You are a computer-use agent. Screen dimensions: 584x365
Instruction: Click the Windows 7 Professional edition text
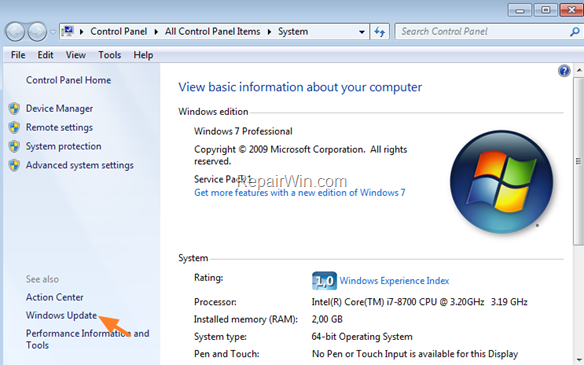(x=243, y=131)
